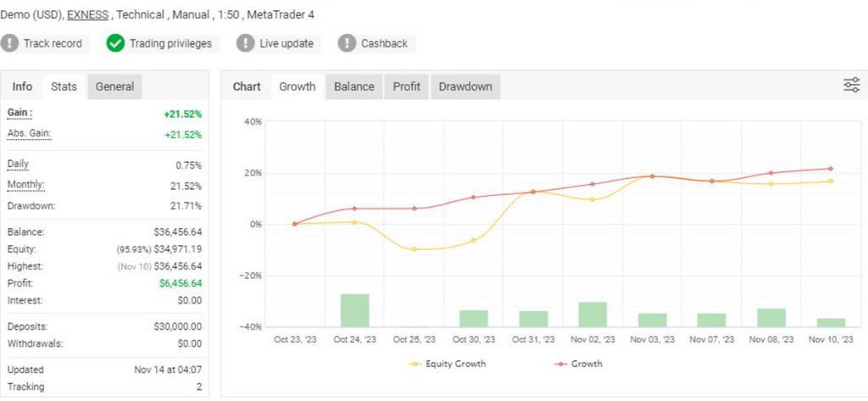868x401 pixels.
Task: Show the Balance chart tab
Action: coord(353,86)
